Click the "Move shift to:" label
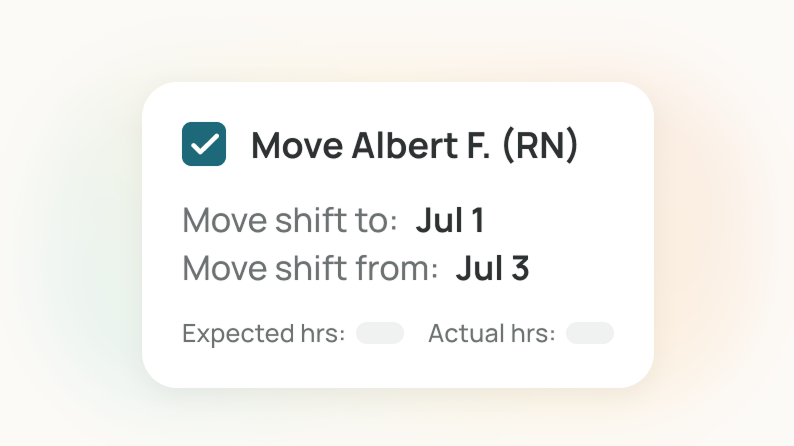Screen dimensions: 794x446 [x=291, y=221]
